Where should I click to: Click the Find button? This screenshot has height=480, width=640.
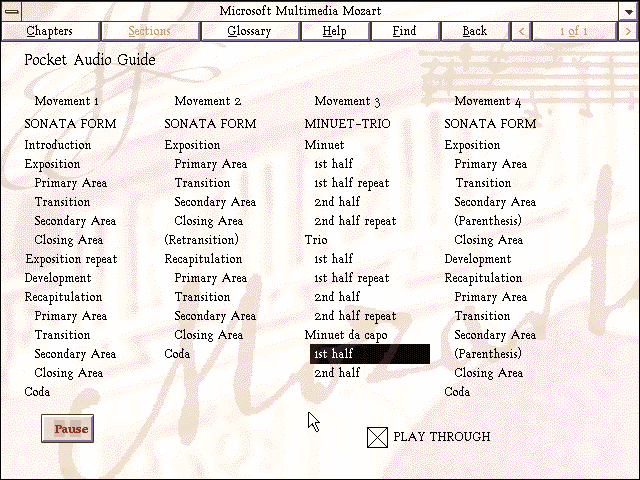pyautogui.click(x=405, y=31)
